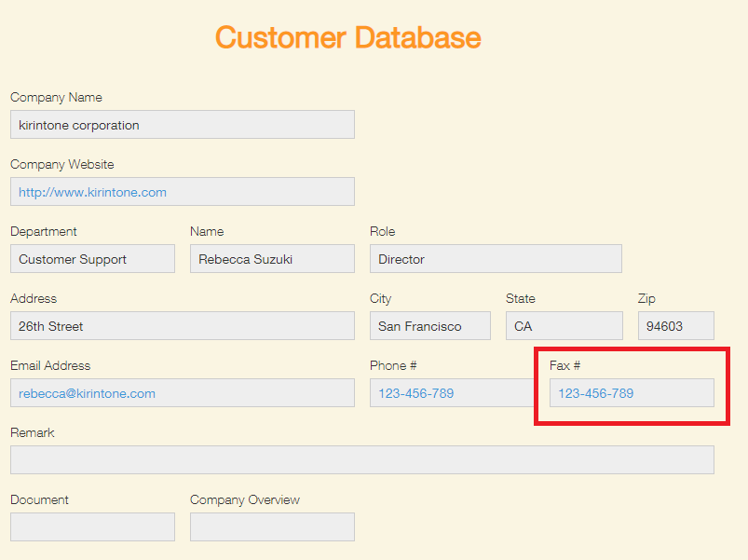This screenshot has width=748, height=560.
Task: Click the City field showing San Francisco
Action: [429, 326]
